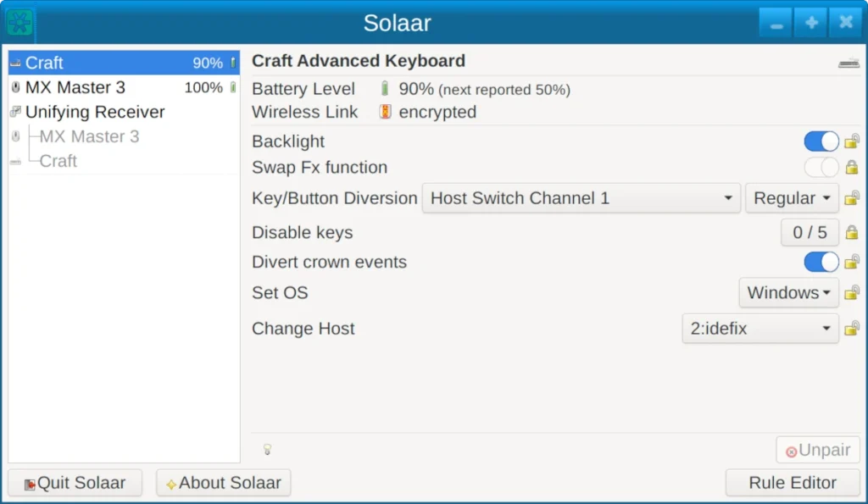
Task: Click the lock icon next to Key/Button Diversion
Action: click(852, 198)
